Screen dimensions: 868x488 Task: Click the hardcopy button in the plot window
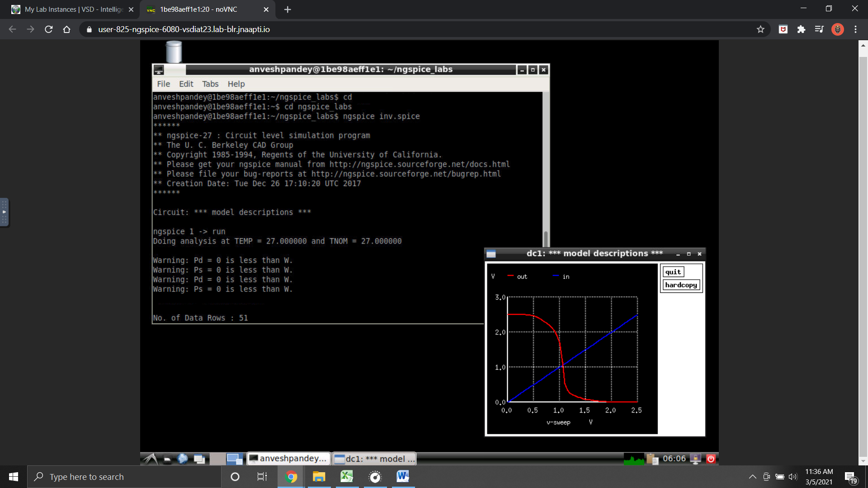(681, 285)
